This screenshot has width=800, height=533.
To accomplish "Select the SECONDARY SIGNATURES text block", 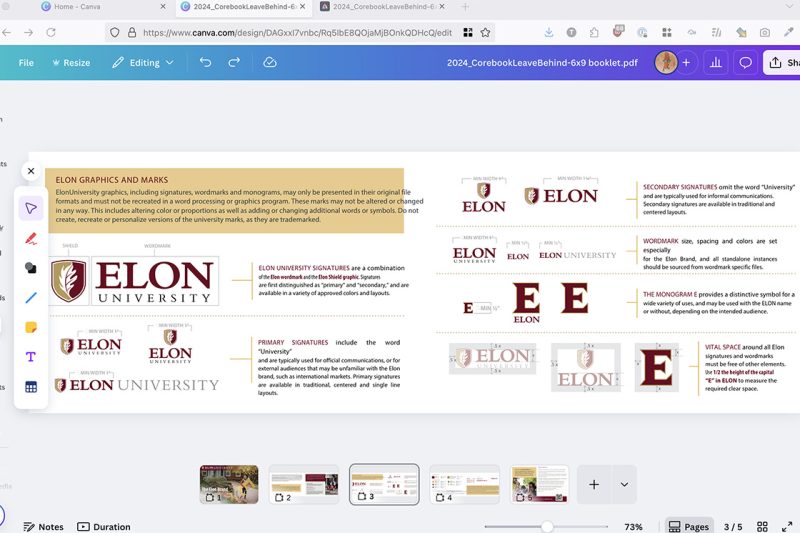I will 719,199.
